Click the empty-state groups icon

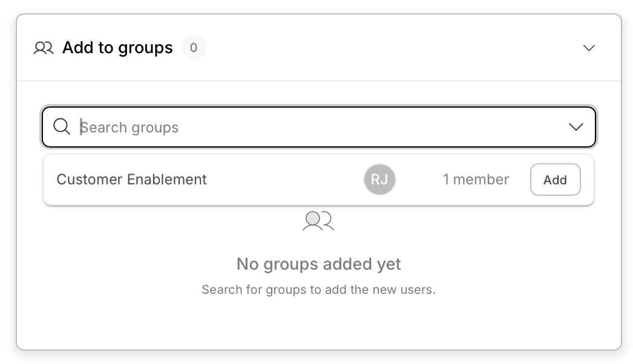318,221
